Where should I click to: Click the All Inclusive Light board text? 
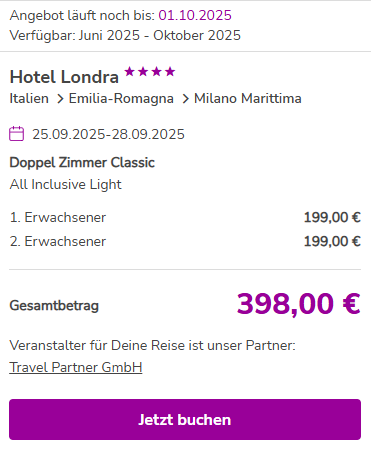(66, 184)
